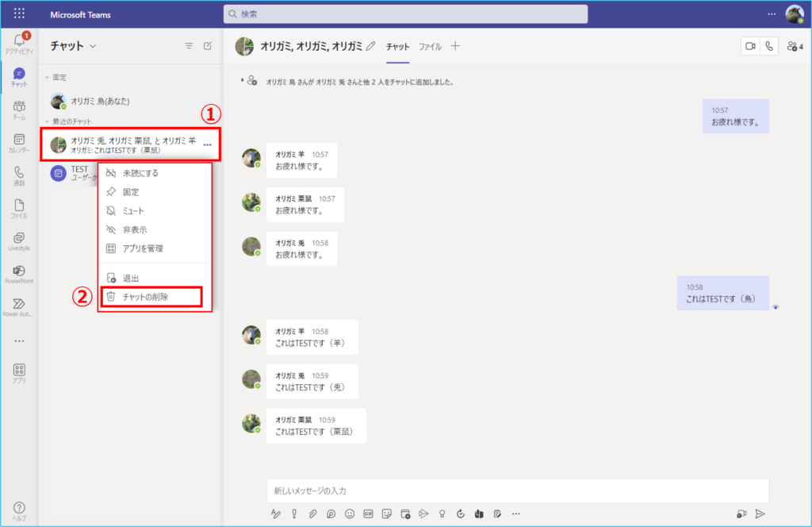Expand the system message about added members

(242, 81)
